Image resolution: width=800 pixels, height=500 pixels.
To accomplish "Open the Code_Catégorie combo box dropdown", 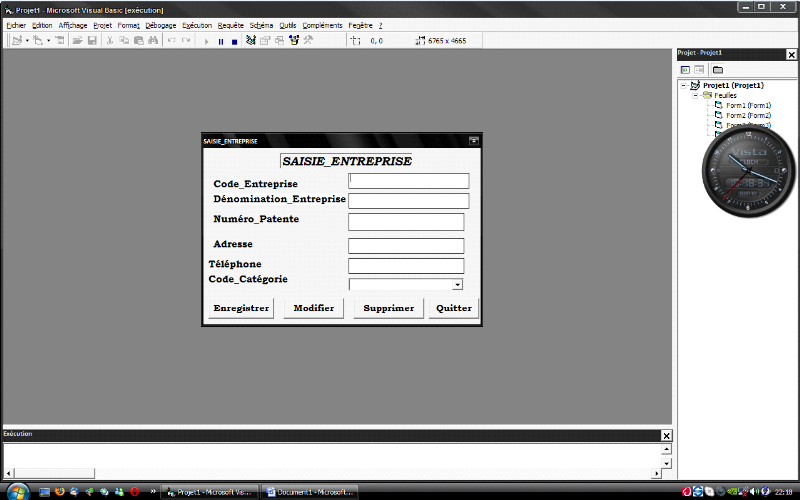I will click(x=457, y=285).
